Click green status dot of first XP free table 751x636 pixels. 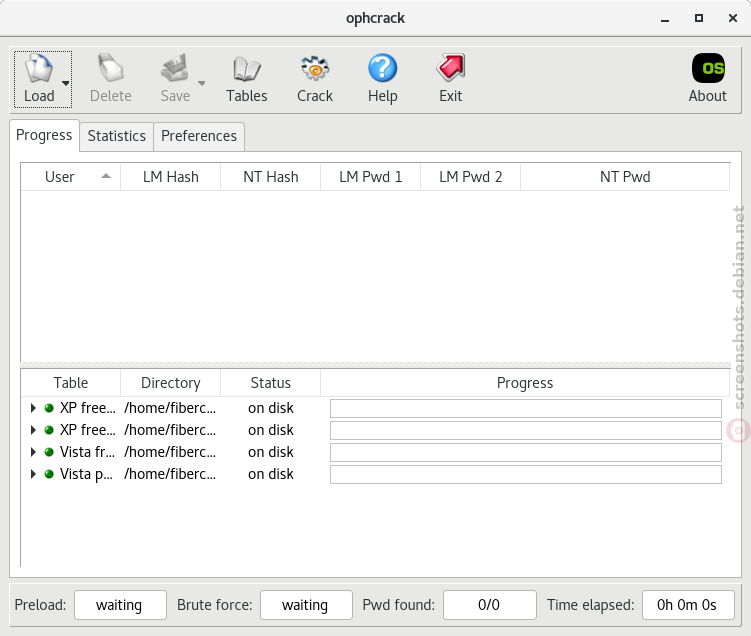[49, 408]
